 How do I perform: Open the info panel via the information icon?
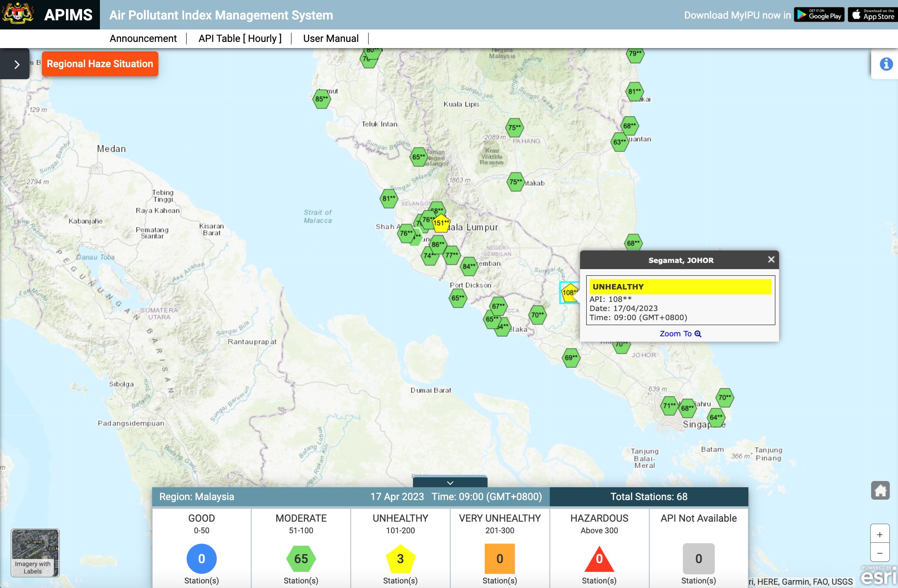886,64
